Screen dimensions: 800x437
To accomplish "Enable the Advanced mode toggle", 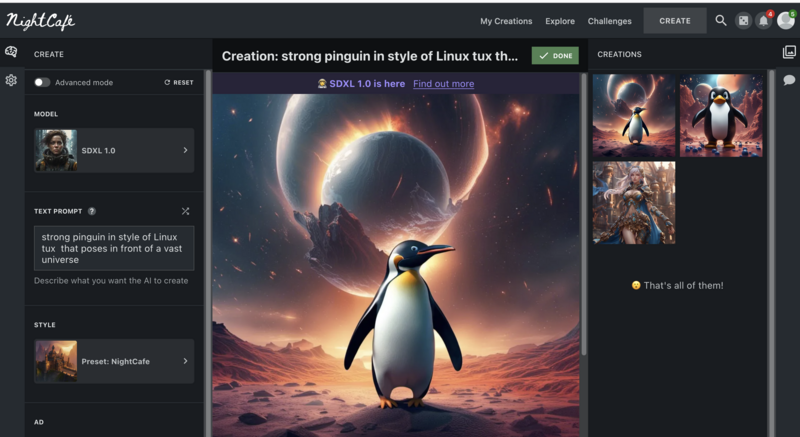I will pos(42,82).
